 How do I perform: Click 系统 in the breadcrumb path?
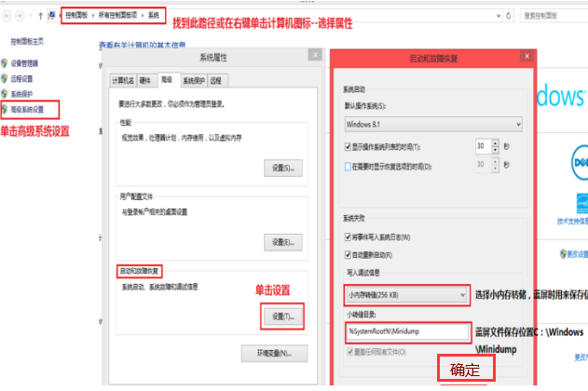click(154, 15)
